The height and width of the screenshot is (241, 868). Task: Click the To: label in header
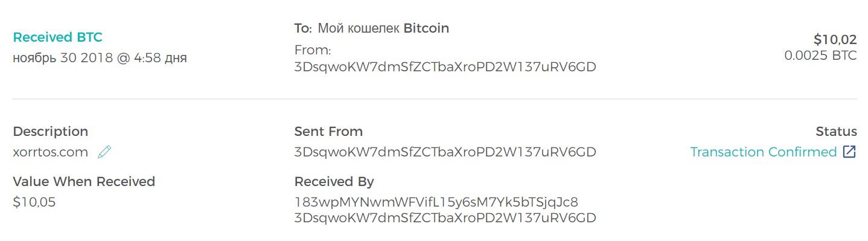(303, 28)
